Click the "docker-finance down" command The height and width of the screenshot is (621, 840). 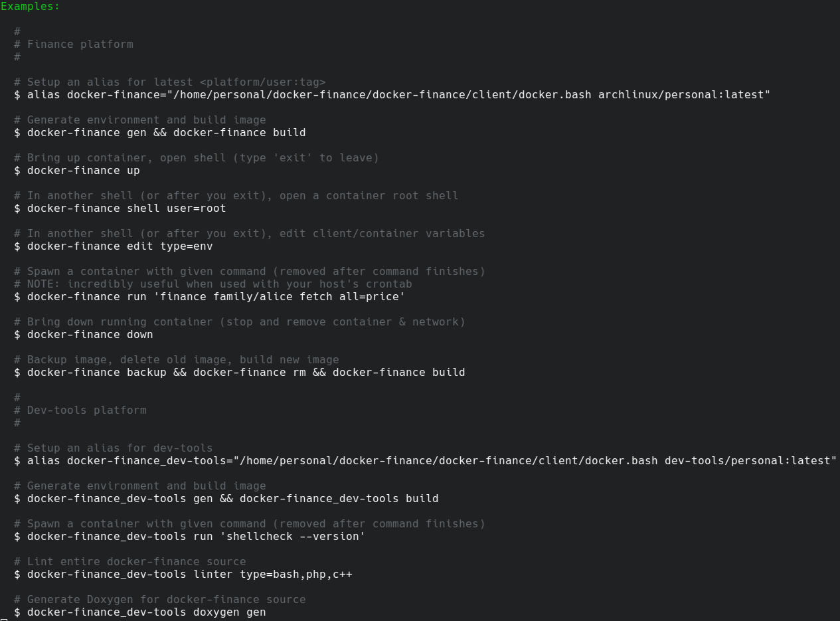[90, 335]
